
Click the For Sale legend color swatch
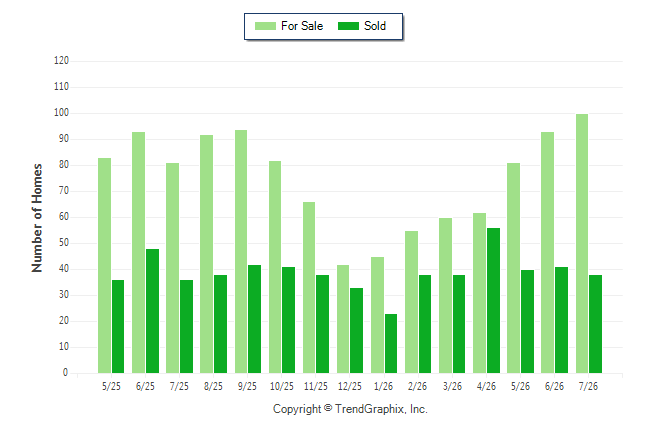point(265,26)
